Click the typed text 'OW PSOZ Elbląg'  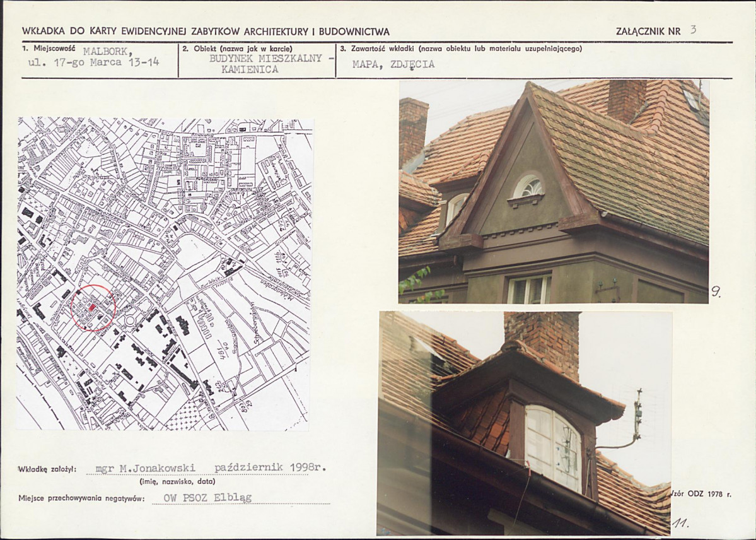pos(207,498)
